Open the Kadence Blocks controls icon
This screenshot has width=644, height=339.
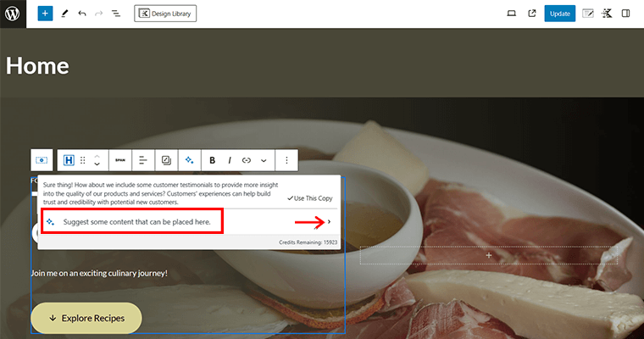(x=607, y=14)
